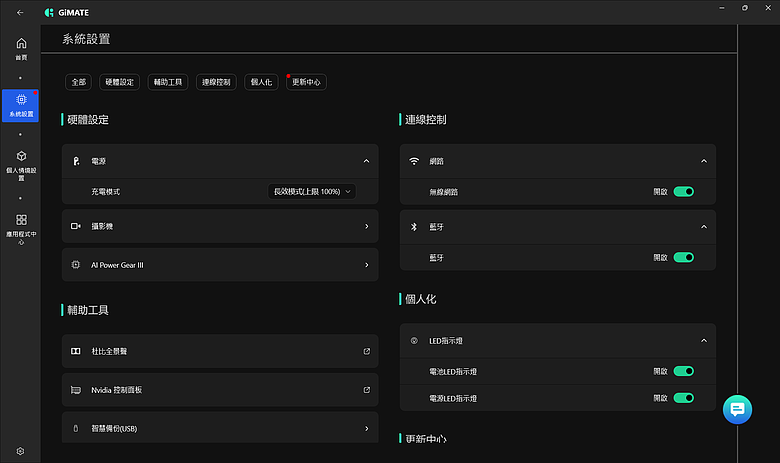Launch Nvidia 控制面板 via external link icon
The image size is (780, 463).
367,390
